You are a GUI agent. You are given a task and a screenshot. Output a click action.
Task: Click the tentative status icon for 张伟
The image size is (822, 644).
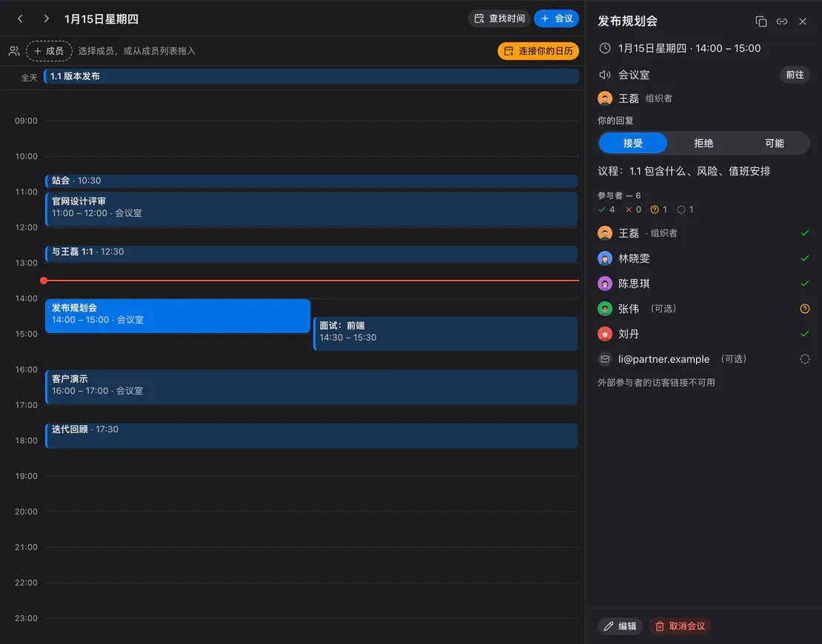(805, 309)
